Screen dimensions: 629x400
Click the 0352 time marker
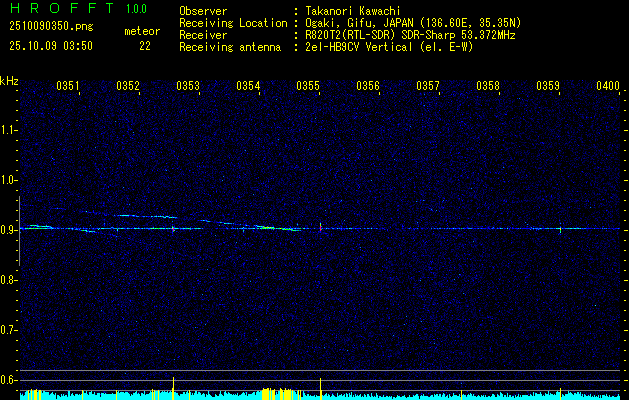click(128, 86)
